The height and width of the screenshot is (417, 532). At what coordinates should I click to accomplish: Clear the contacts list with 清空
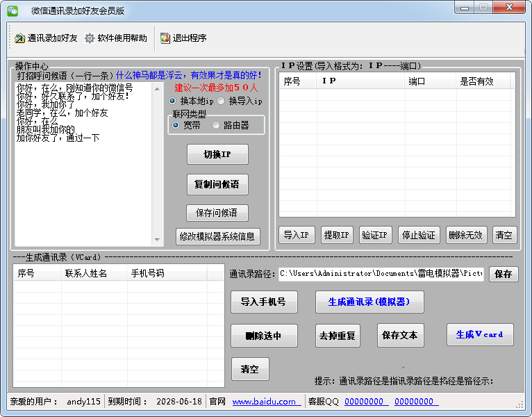pyautogui.click(x=250, y=369)
